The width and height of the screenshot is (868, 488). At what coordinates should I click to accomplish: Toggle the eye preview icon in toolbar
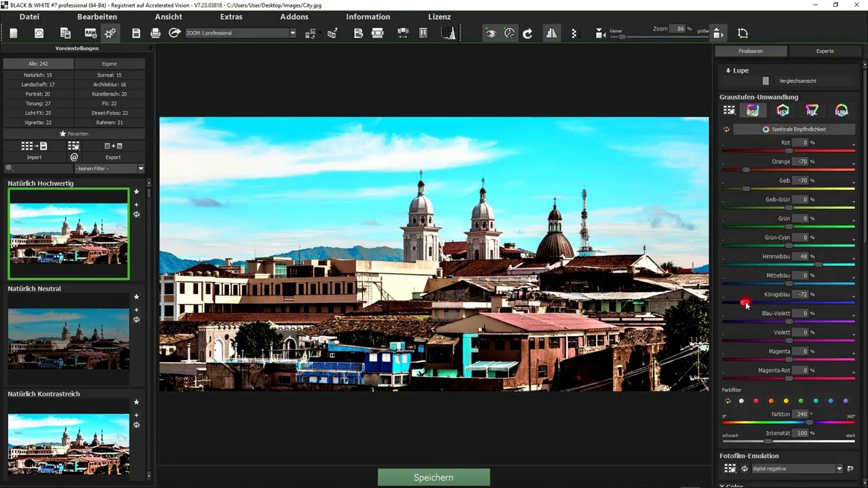pyautogui.click(x=491, y=33)
